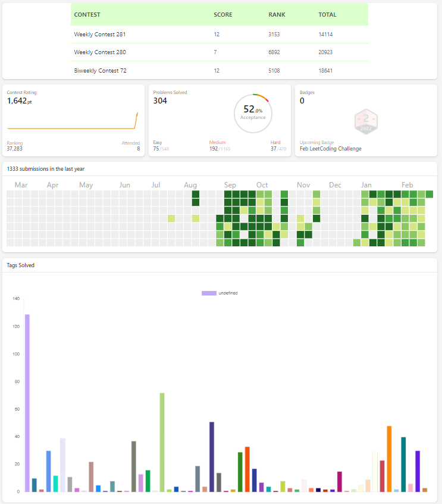Click the orange Contest Rating line chart
This screenshot has width=442, height=504.
tap(73, 121)
